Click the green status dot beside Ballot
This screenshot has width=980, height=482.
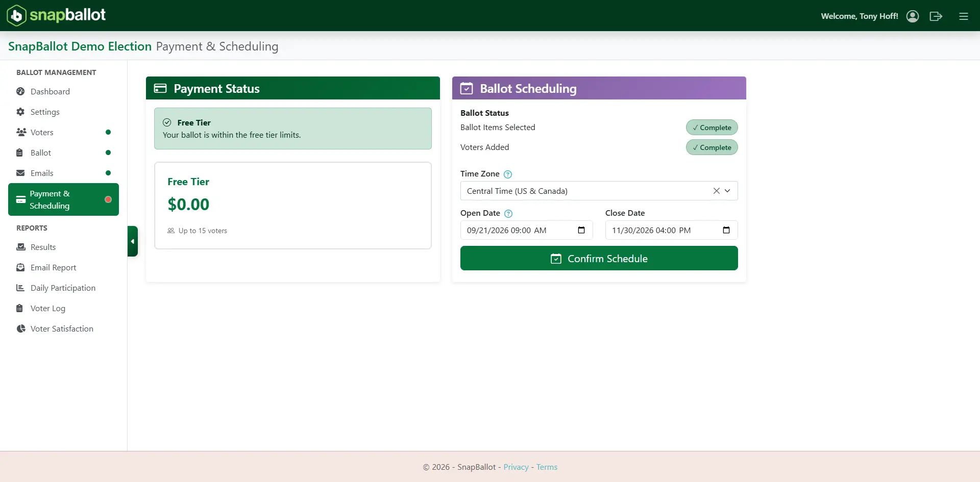(108, 153)
